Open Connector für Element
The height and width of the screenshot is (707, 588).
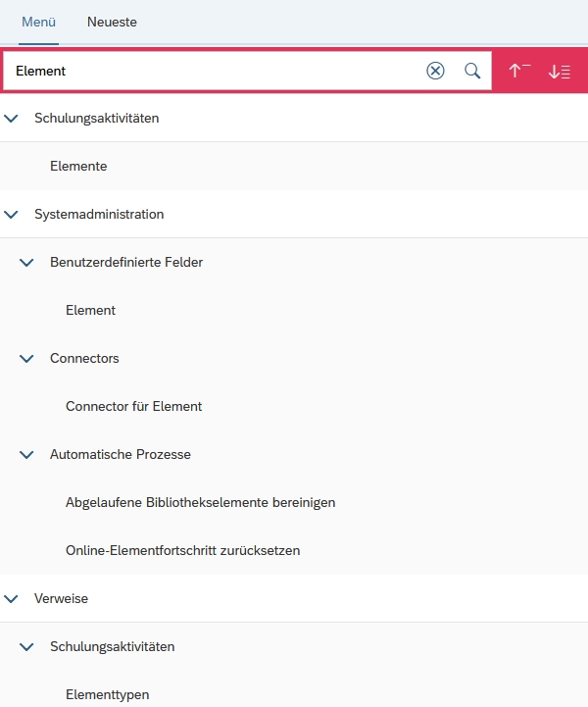(133, 406)
